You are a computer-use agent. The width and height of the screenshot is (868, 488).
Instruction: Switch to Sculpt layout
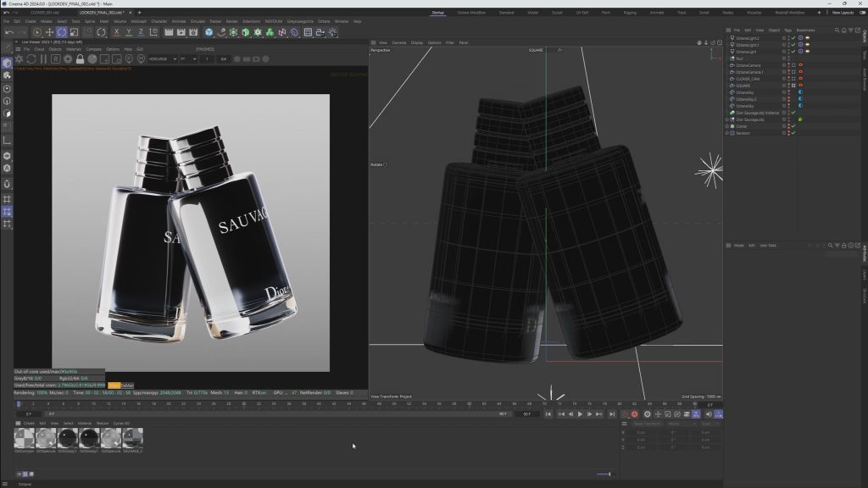click(x=557, y=12)
